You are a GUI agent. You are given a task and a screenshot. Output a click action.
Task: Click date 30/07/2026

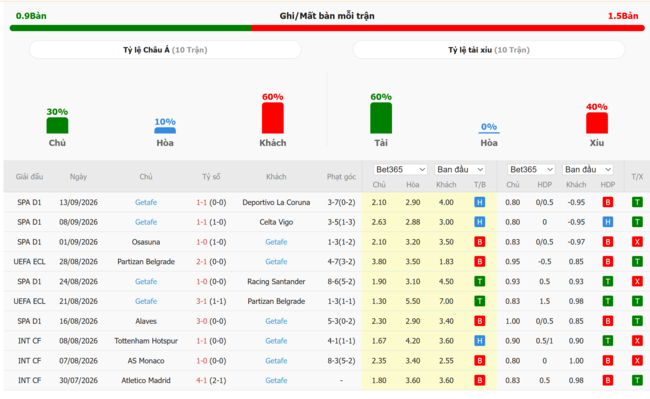(x=78, y=380)
